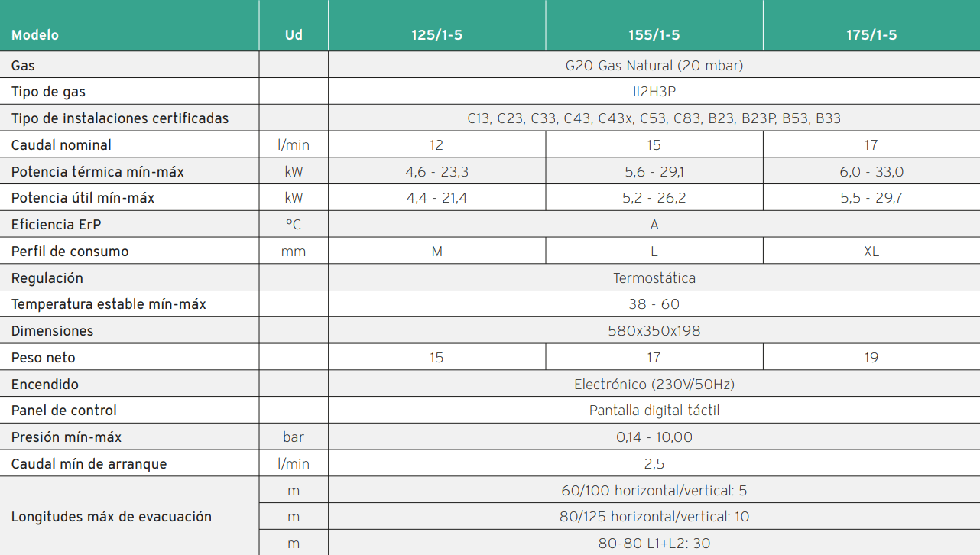Viewport: 980px width, 555px height.
Task: Click pressure range '0,14 - 10,00'
Action: click(x=654, y=437)
